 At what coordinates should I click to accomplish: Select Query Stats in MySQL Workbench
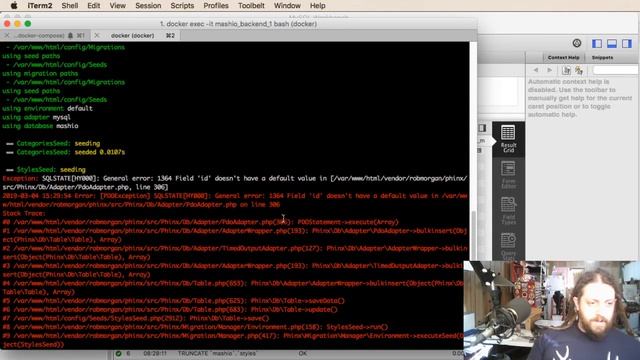point(508,246)
